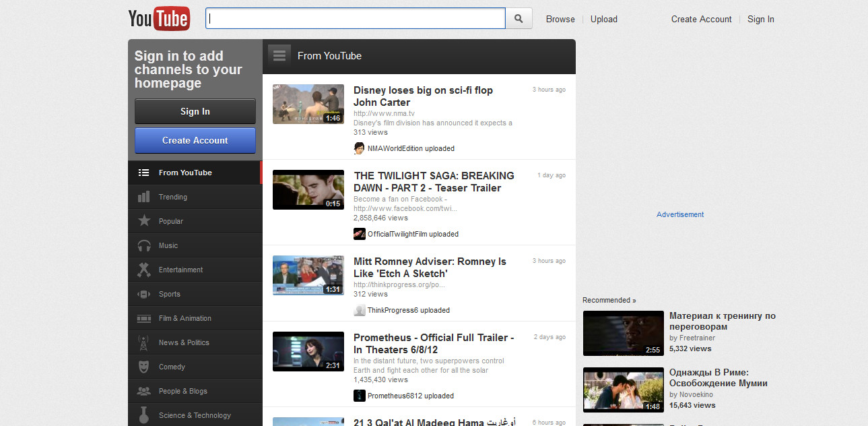Viewport: 868px width, 426px height.
Task: Click the Sports football icon
Action: point(143,294)
